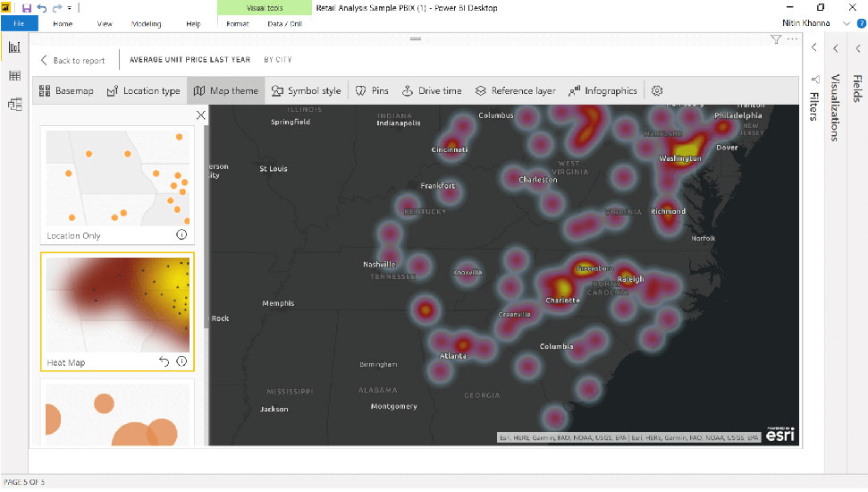Open ArcGIS map settings gear
Viewport: 868px width, 492px height.
pos(657,90)
